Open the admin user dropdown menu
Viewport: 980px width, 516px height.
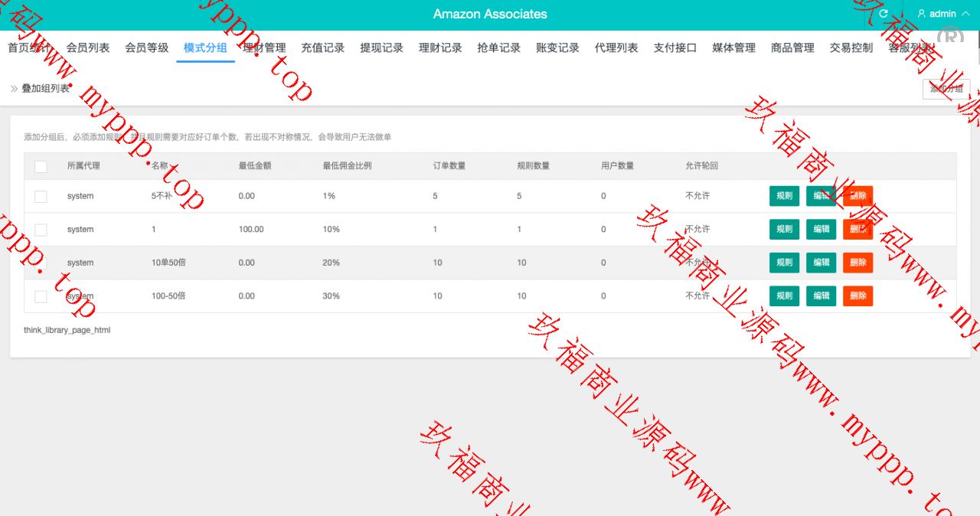(x=942, y=14)
